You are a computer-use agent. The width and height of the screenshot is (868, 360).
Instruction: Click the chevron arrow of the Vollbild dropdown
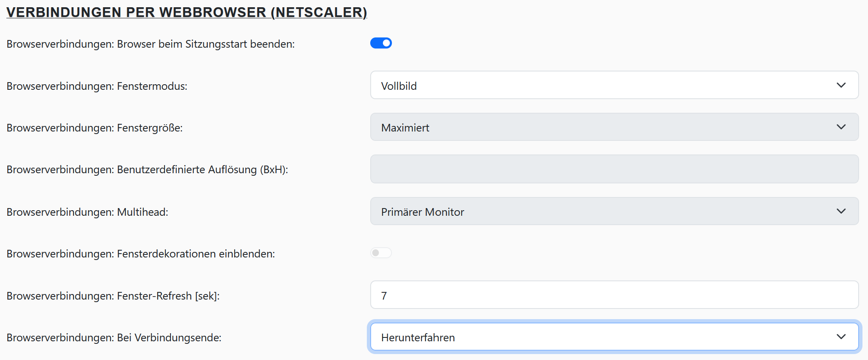pos(841,85)
